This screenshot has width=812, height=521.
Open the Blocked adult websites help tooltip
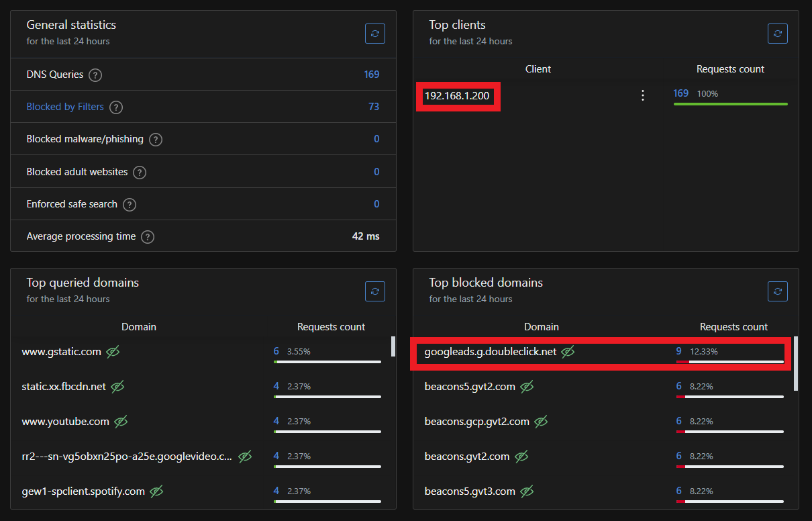pyautogui.click(x=139, y=172)
